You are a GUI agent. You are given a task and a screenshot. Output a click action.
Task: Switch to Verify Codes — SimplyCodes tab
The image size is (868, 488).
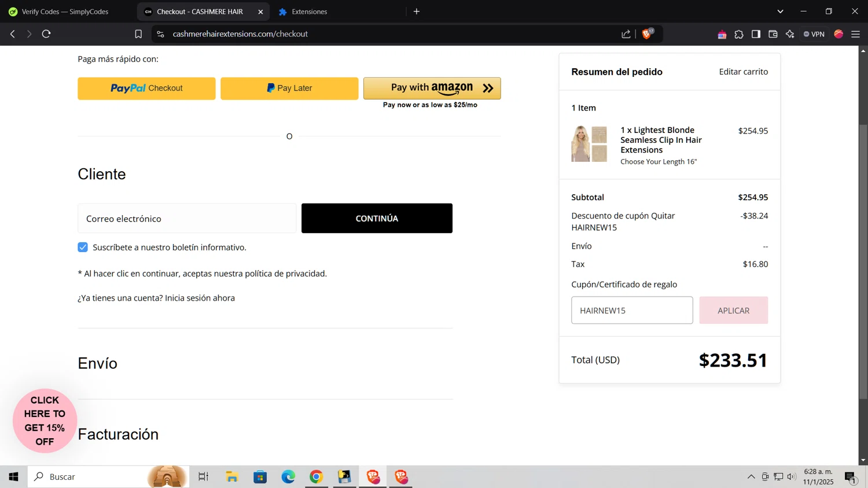click(x=65, y=12)
